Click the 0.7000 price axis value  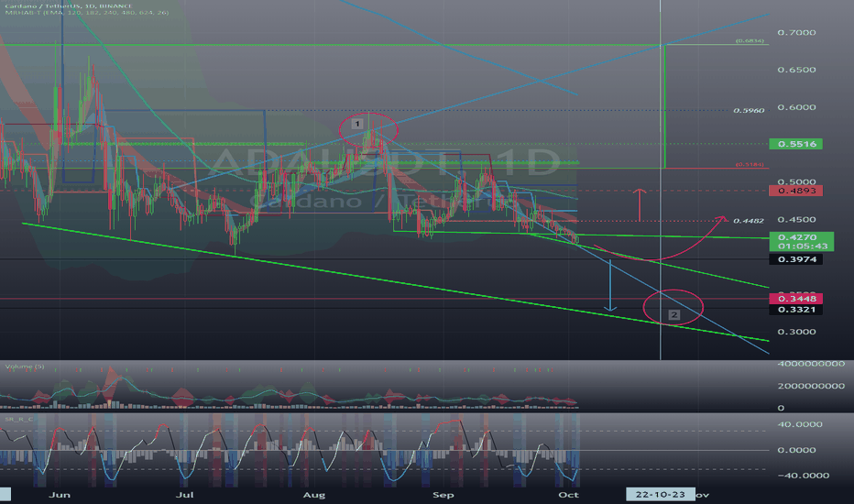pos(796,33)
